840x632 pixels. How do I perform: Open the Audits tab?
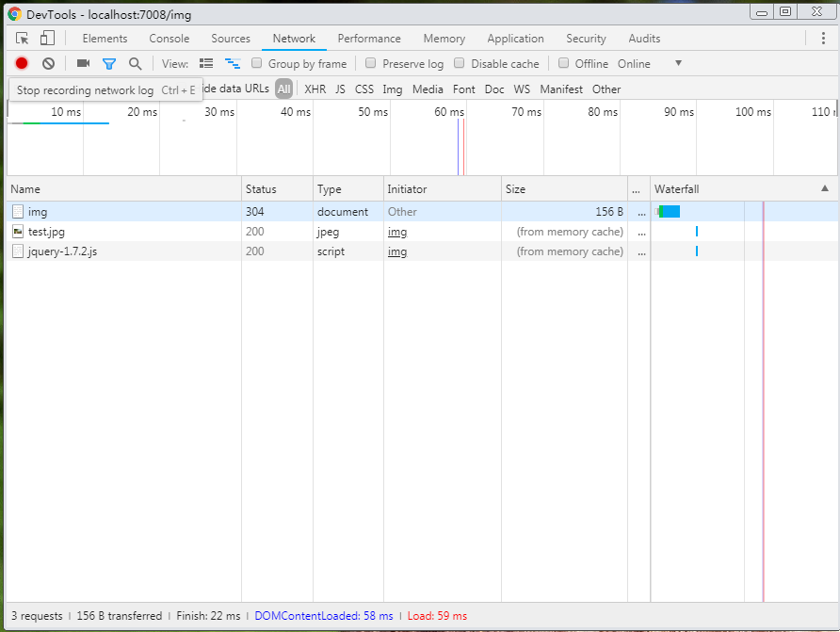coord(644,39)
